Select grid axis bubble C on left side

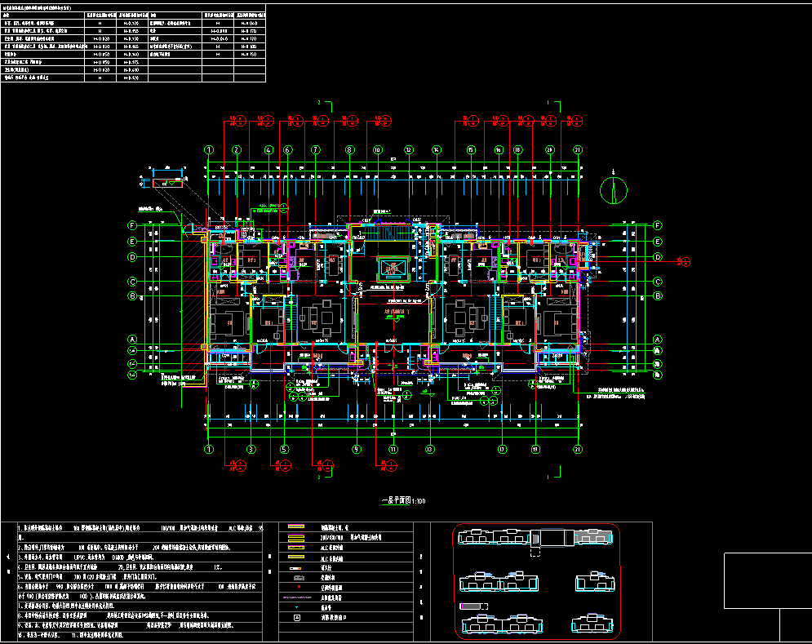131,282
